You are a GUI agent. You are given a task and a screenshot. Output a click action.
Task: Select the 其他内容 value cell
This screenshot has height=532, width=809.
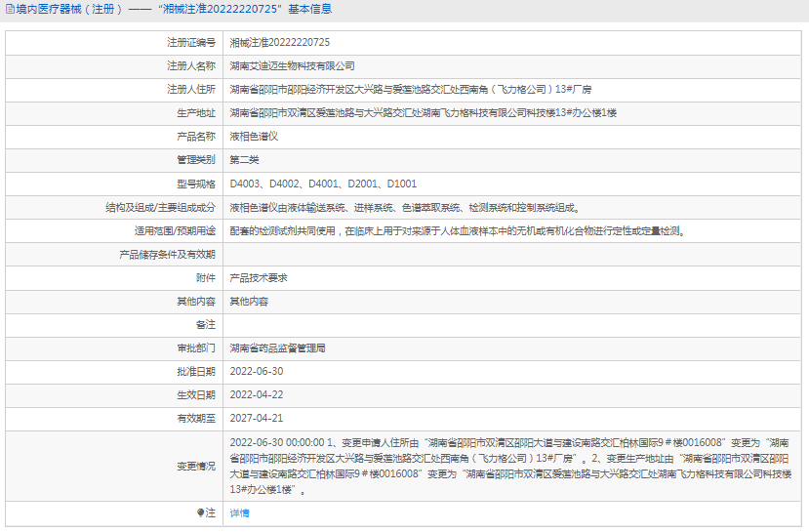coord(249,302)
